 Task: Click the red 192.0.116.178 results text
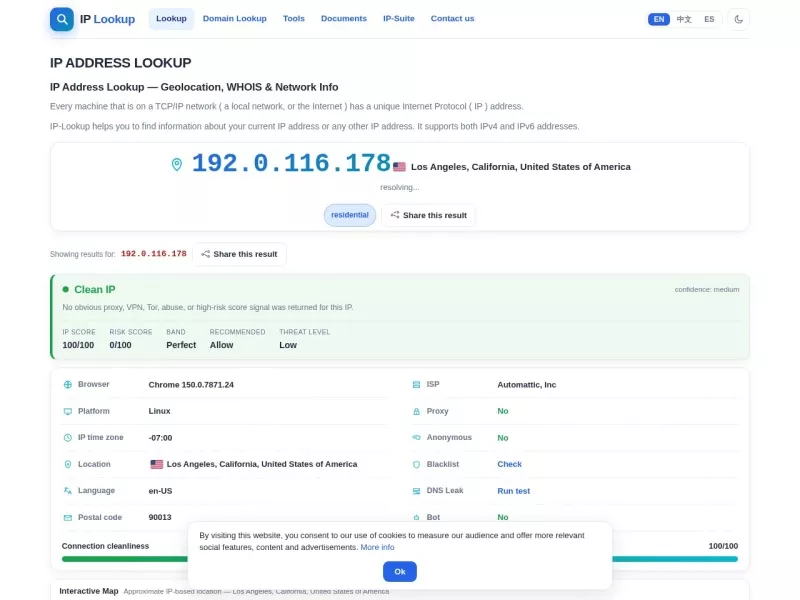pyautogui.click(x=154, y=254)
